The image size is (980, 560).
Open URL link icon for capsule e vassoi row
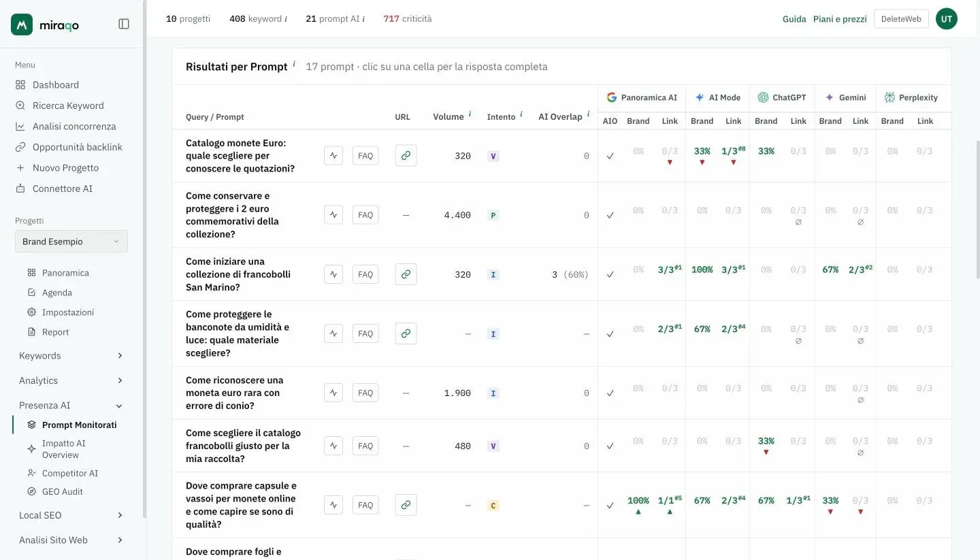(406, 505)
